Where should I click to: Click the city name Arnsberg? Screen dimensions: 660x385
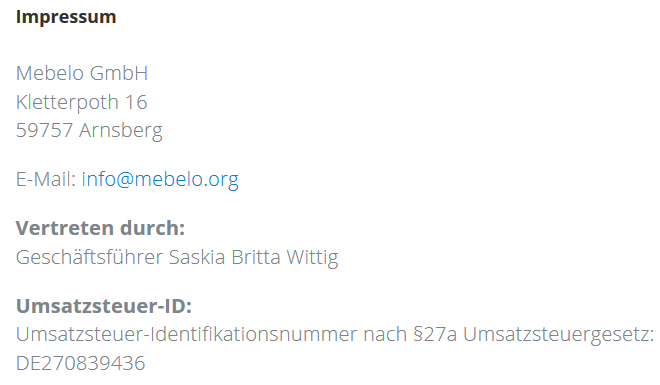pyautogui.click(x=121, y=131)
